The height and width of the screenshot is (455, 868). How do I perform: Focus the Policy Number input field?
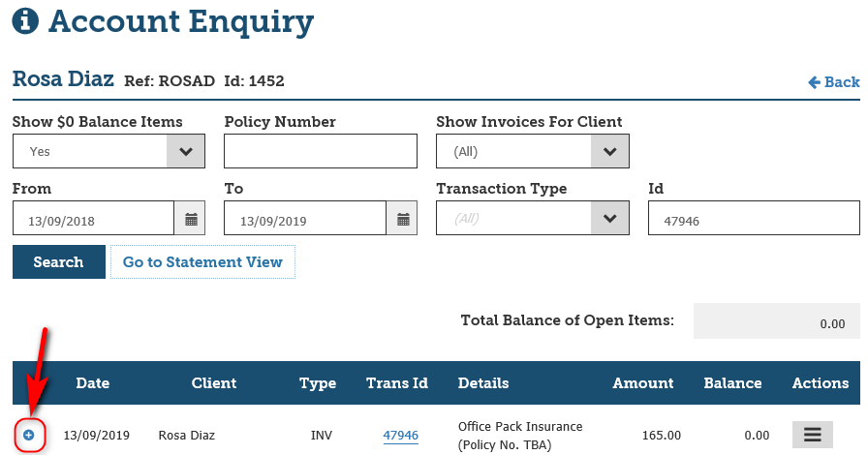coord(321,151)
